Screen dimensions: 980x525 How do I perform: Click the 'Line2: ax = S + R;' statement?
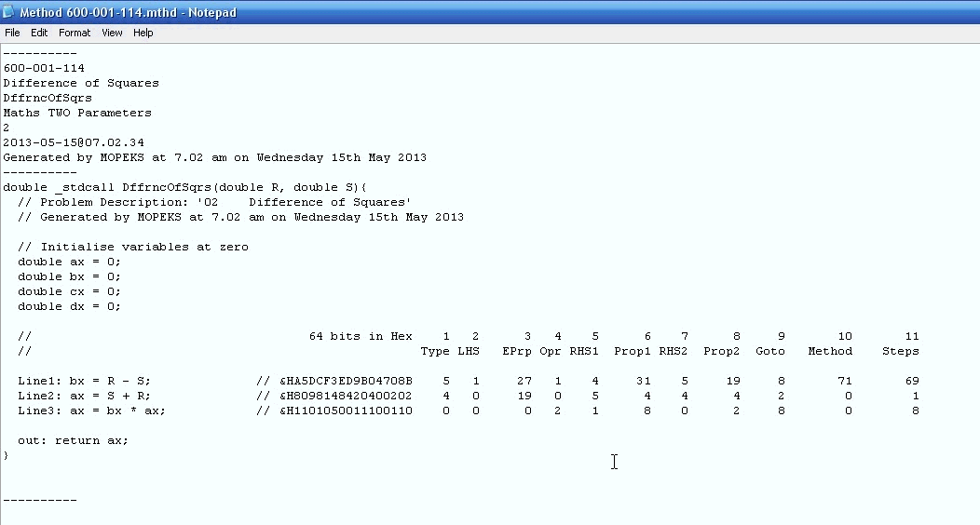tap(85, 396)
